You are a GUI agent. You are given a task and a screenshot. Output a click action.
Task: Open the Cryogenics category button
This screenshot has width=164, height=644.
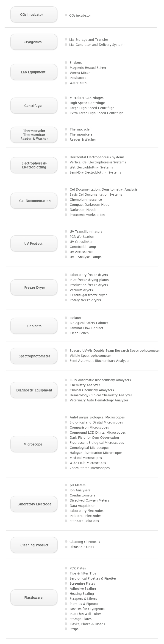coord(34,42)
